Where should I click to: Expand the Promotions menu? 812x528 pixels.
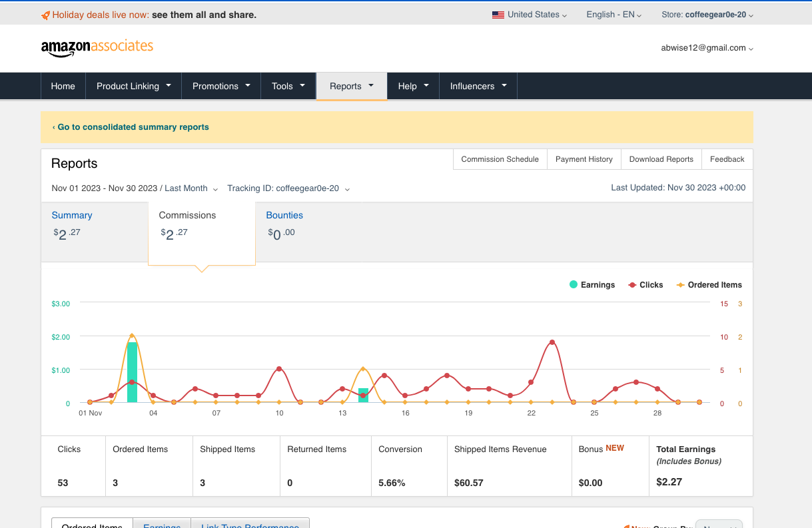(221, 86)
